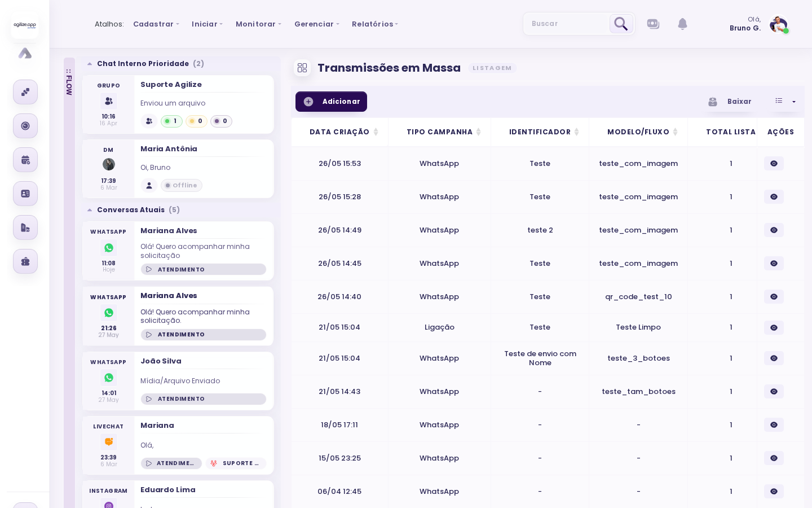Click the WhatsApp icon on João Silva's conversation
The image size is (812, 508).
(109, 378)
